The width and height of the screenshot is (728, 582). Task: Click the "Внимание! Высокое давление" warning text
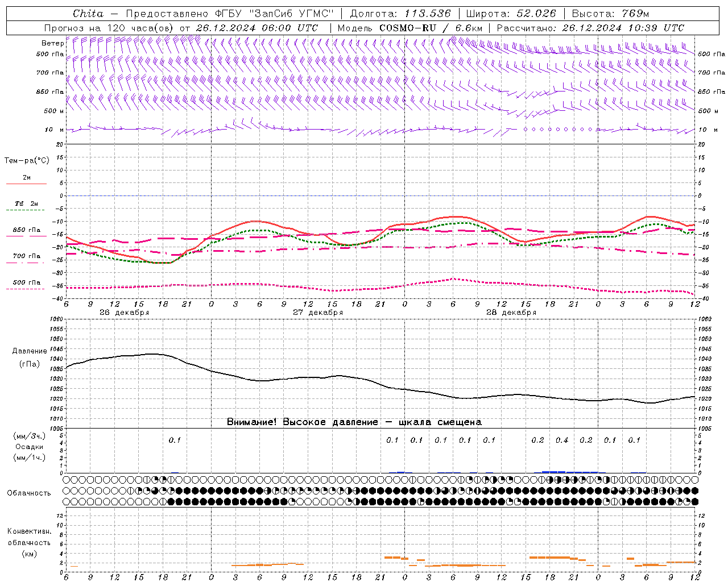(302, 422)
